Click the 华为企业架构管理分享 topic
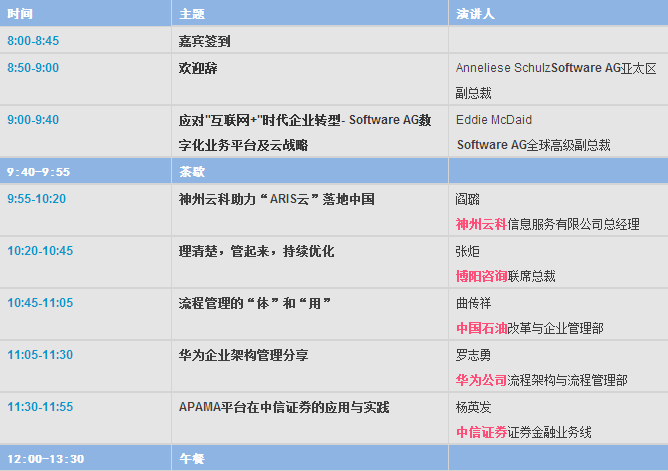The width and height of the screenshot is (668, 471). tap(243, 355)
